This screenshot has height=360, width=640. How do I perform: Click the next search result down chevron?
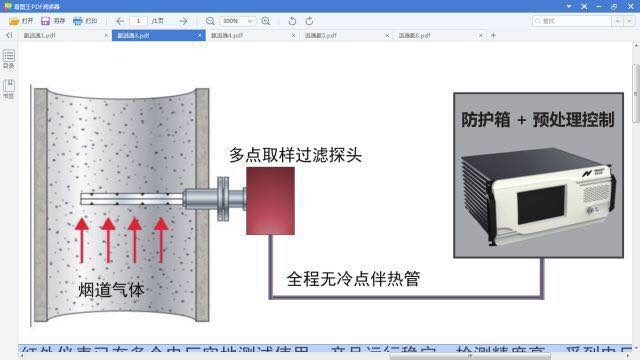[629, 21]
